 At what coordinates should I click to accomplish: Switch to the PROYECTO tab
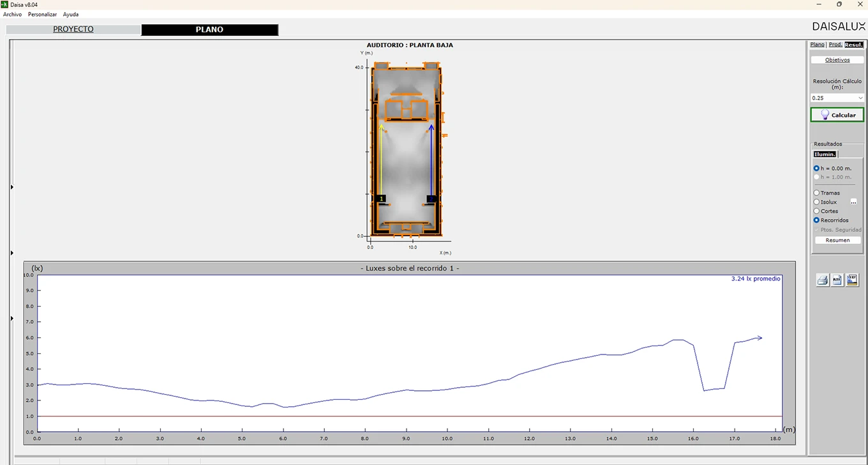point(73,29)
